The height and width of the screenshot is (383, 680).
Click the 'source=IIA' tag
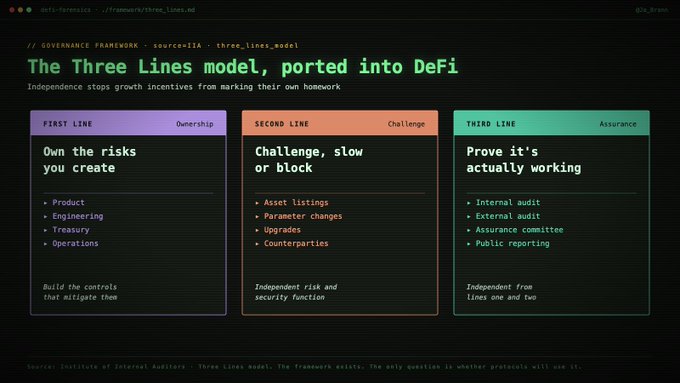pos(177,46)
